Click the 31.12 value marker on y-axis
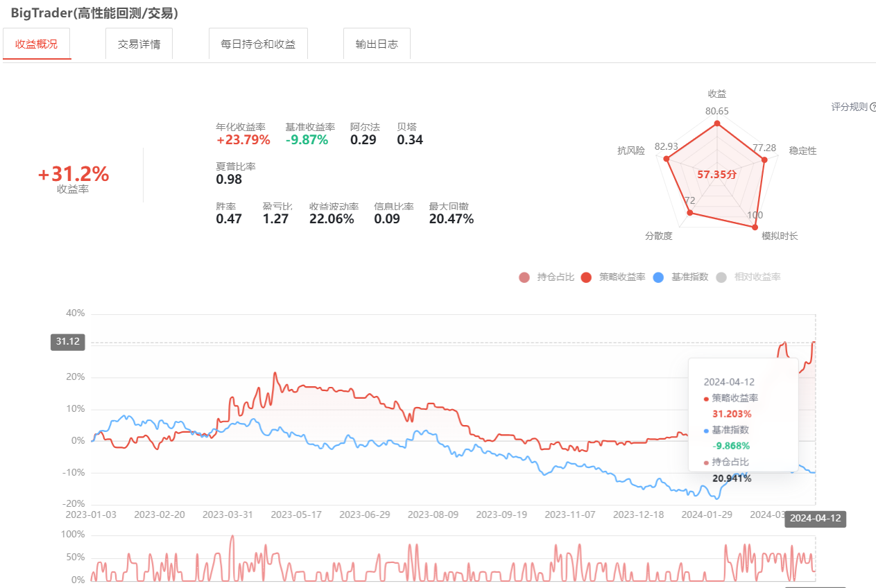The width and height of the screenshot is (876, 588). (x=68, y=342)
